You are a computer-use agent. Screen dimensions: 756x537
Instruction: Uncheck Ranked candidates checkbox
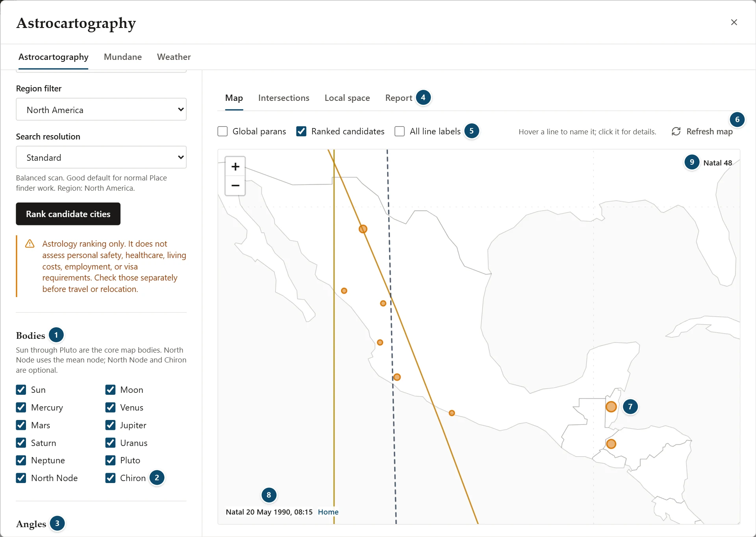click(301, 131)
